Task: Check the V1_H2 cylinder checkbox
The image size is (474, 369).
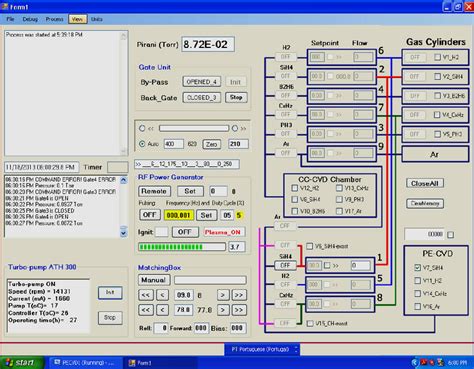Action: [x=437, y=57]
